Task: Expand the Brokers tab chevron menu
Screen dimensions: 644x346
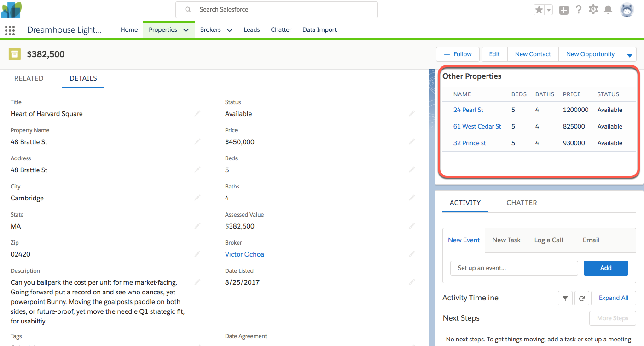Action: [229, 30]
